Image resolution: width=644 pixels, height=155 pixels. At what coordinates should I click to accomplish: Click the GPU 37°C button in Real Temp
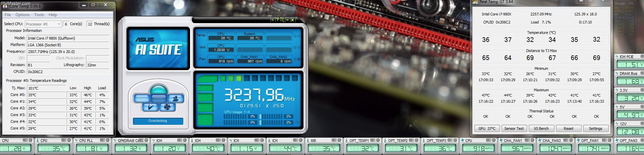pyautogui.click(x=487, y=128)
